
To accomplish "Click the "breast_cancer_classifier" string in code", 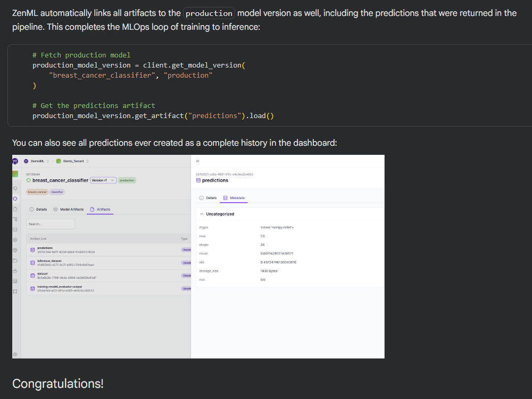I will (102, 76).
